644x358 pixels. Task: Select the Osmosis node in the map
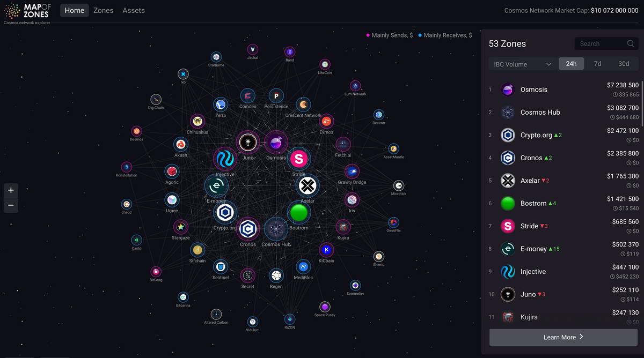[276, 143]
